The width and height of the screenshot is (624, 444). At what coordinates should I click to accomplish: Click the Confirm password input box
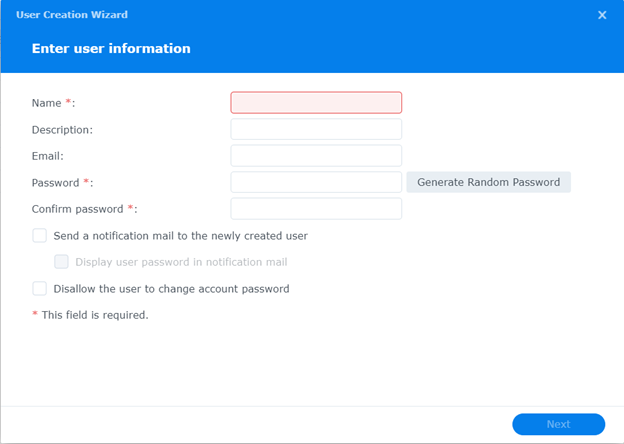point(316,209)
